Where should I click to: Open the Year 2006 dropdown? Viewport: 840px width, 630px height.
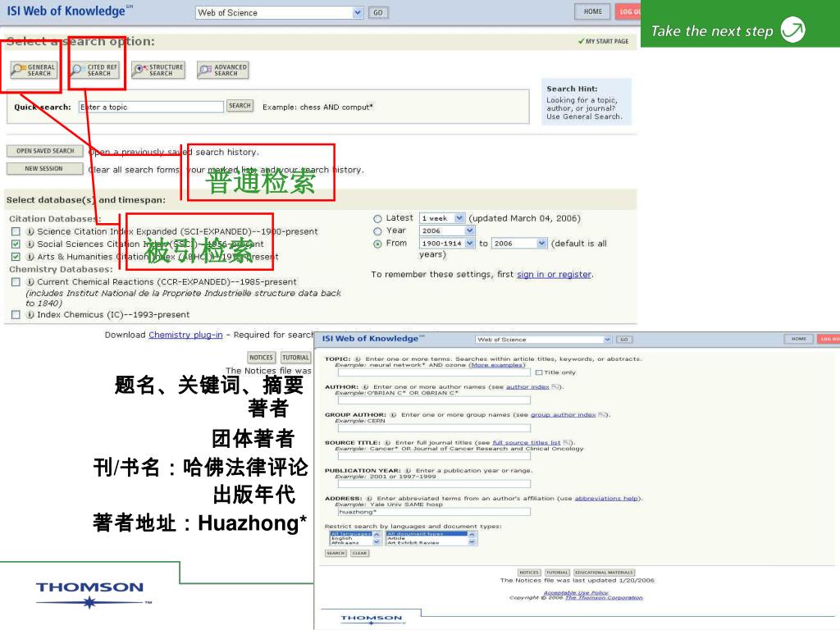(447, 231)
